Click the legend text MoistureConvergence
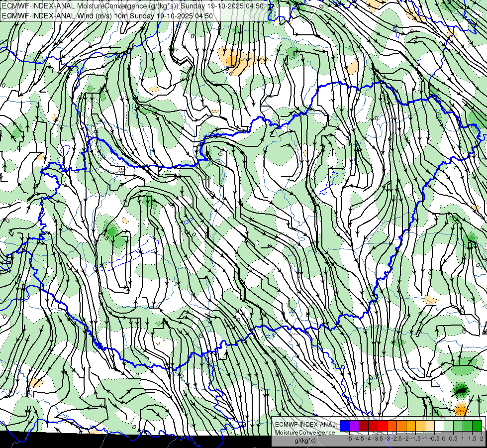487x448 pixels. coord(305,433)
